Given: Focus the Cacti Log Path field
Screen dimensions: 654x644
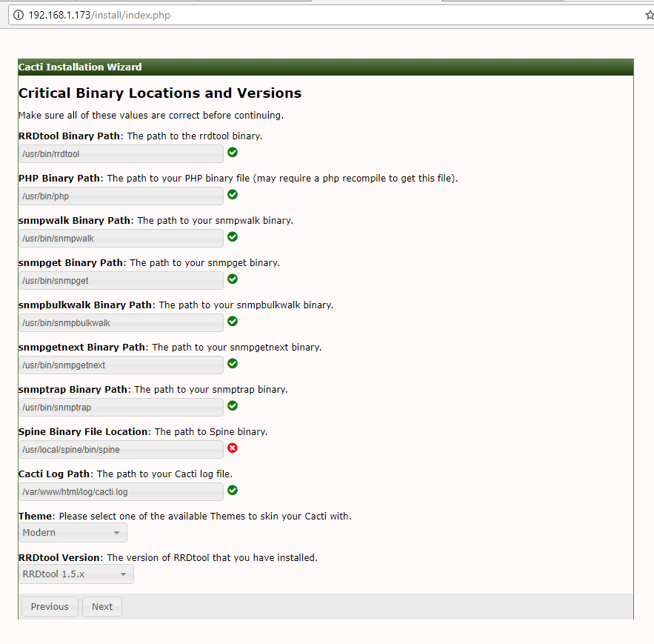Looking at the screenshot, I should click(121, 491).
